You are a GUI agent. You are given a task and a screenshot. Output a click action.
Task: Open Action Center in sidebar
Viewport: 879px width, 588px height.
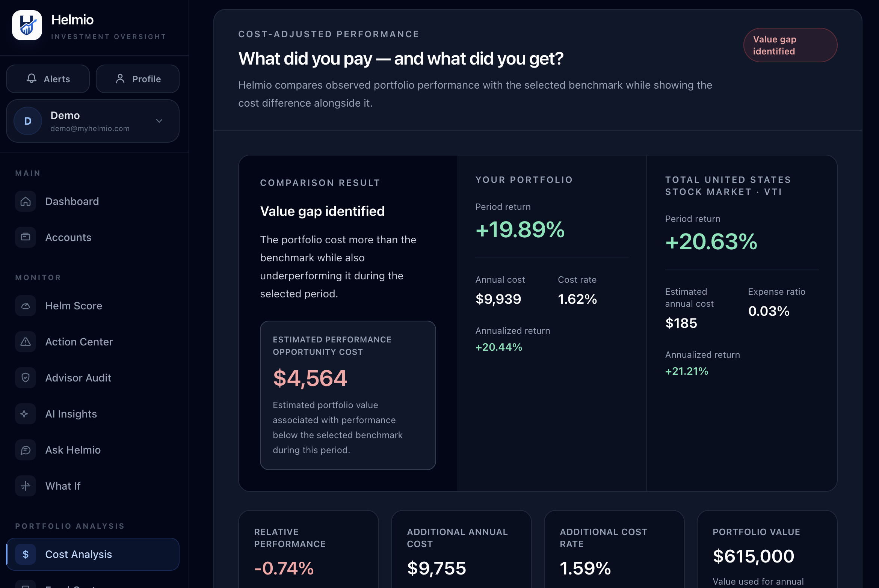click(93, 342)
